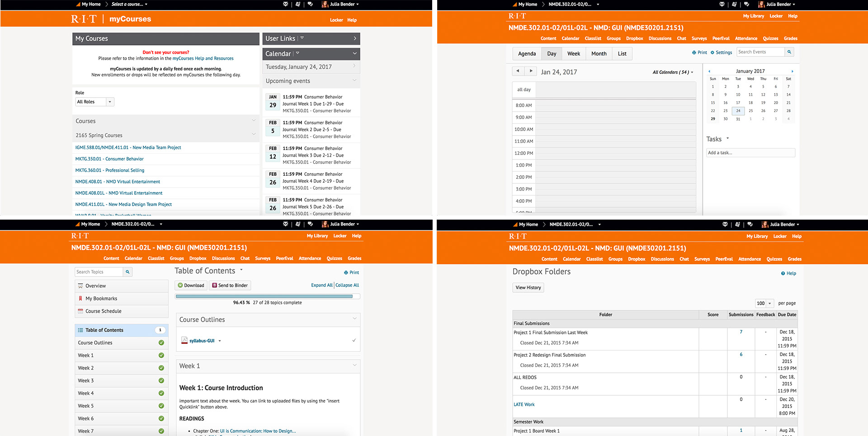Switch calendar to Agenda view
This screenshot has height=436, width=868.
(527, 53)
